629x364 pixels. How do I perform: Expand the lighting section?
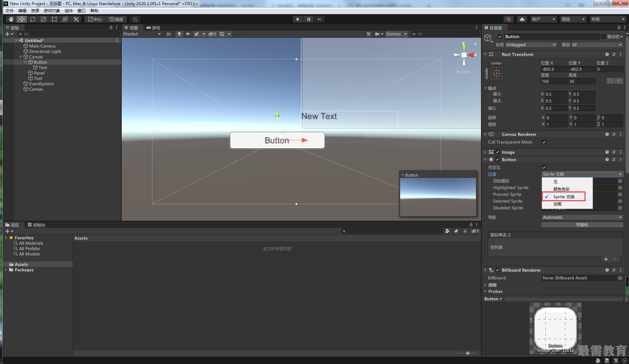[x=485, y=285]
